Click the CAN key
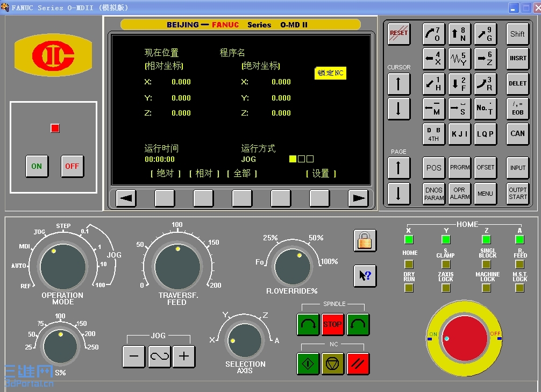The height and width of the screenshot is (392, 541). point(517,134)
